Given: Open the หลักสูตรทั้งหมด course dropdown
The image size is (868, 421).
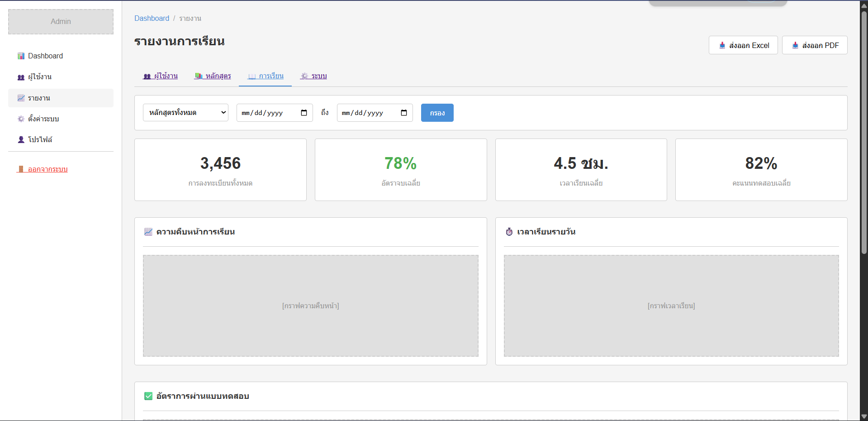Looking at the screenshot, I should 185,112.
